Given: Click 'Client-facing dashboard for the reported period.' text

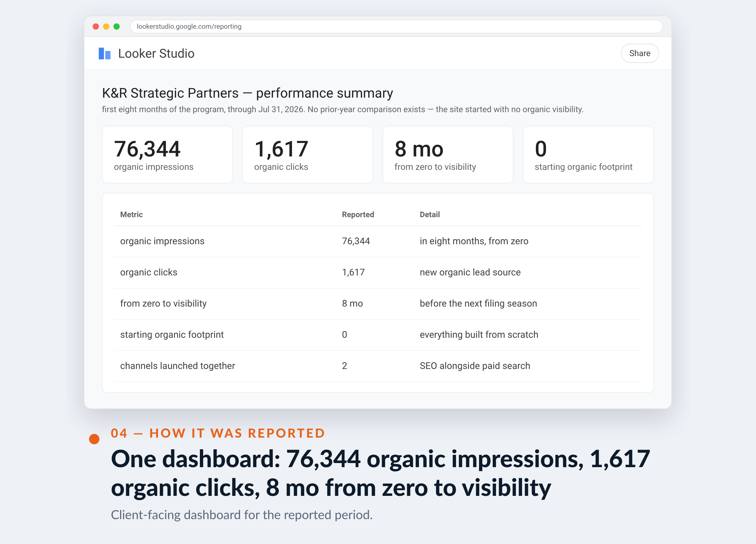Looking at the screenshot, I should (x=242, y=515).
